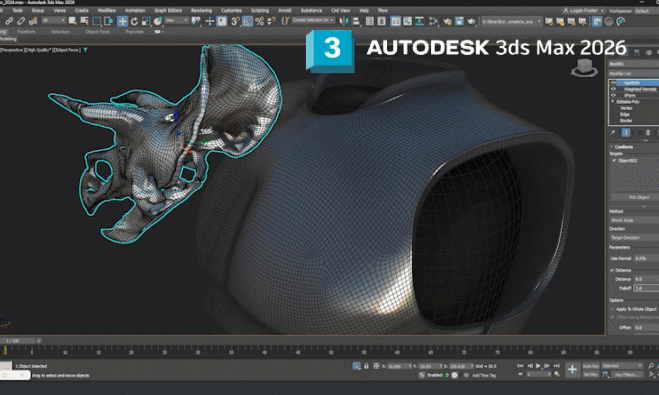Toggle the Distance checkbox
The image size is (659, 395).
[x=612, y=270]
